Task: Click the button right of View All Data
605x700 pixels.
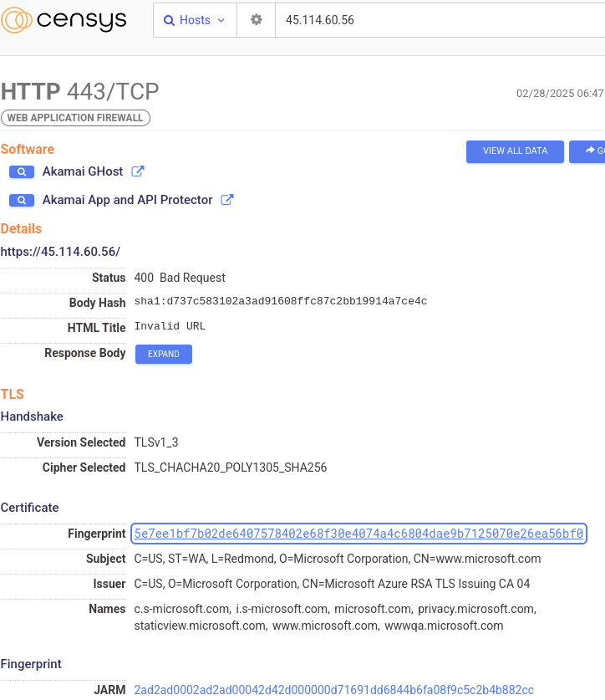Action: [589, 151]
